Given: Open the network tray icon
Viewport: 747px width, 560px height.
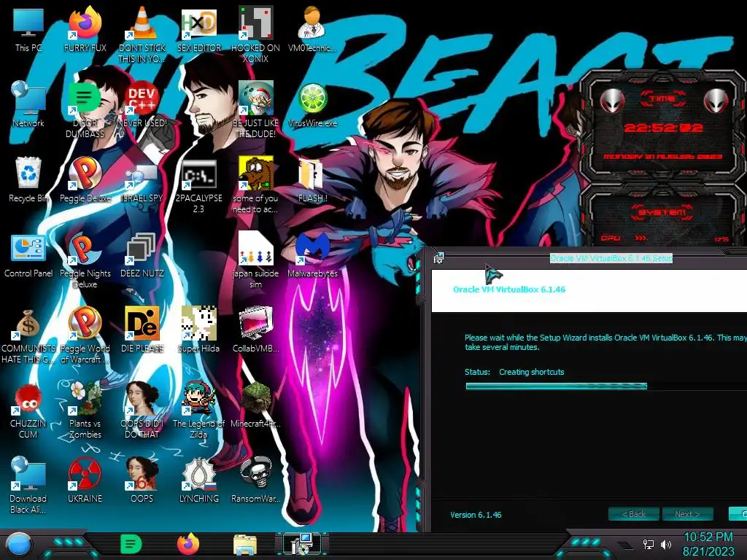Looking at the screenshot, I should [649, 544].
